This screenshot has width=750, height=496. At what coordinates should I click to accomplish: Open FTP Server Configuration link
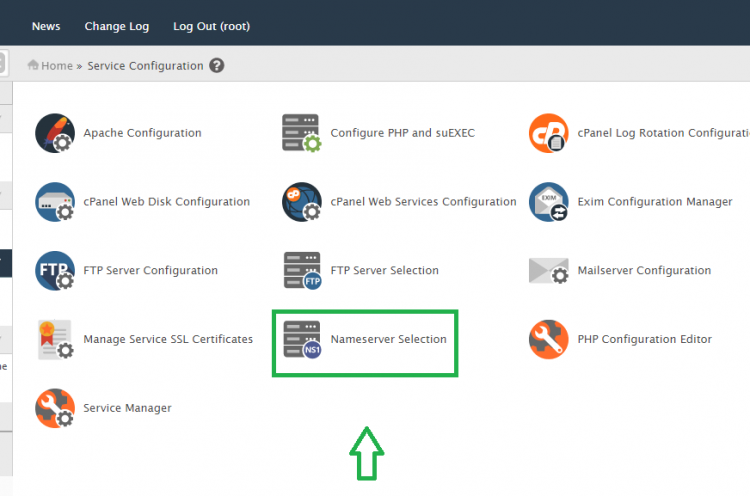151,271
